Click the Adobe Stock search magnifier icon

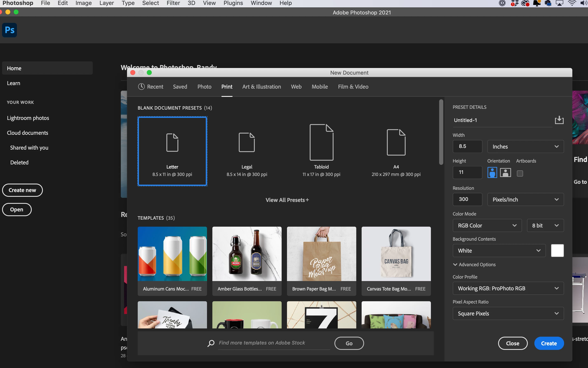tap(211, 343)
